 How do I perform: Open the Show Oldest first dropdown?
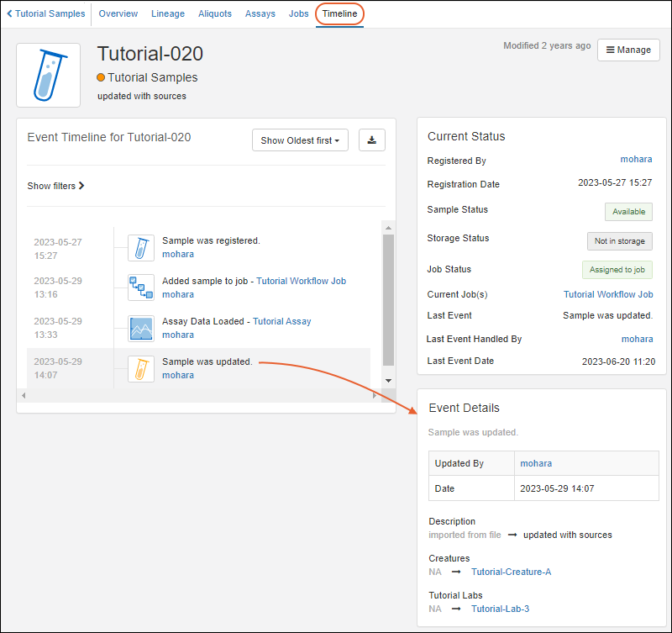click(x=300, y=140)
